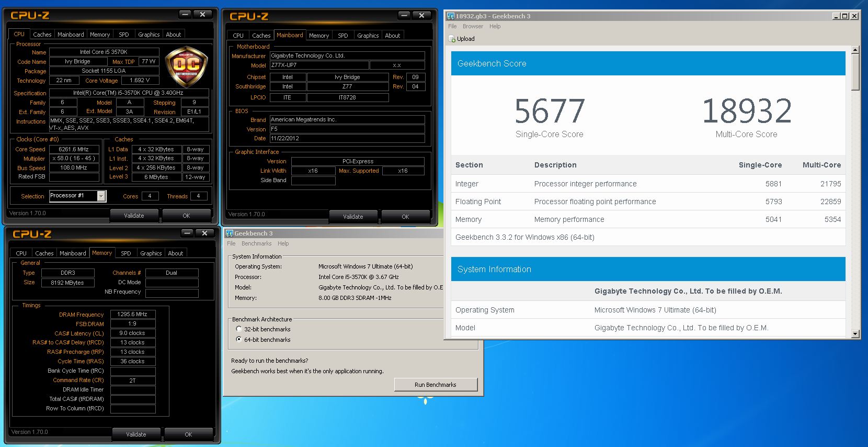Click Floating Point single-core 5793 value
This screenshot has height=447, width=868.
773,202
